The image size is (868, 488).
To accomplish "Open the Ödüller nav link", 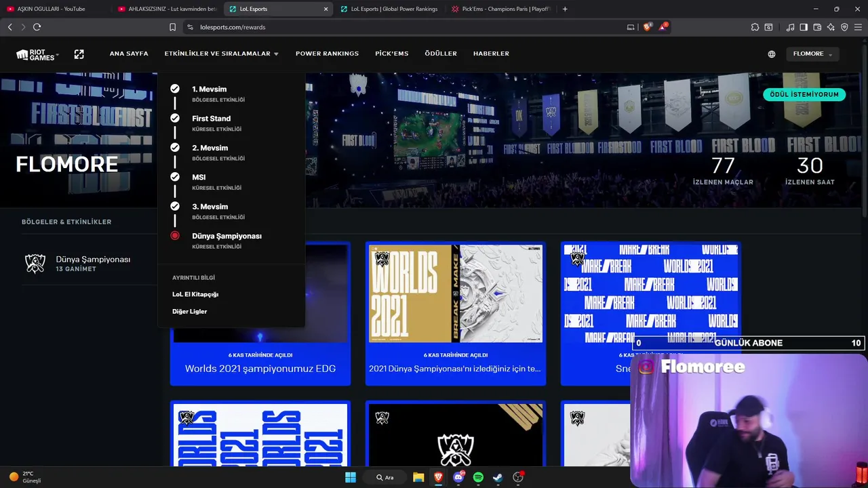I will coord(441,54).
